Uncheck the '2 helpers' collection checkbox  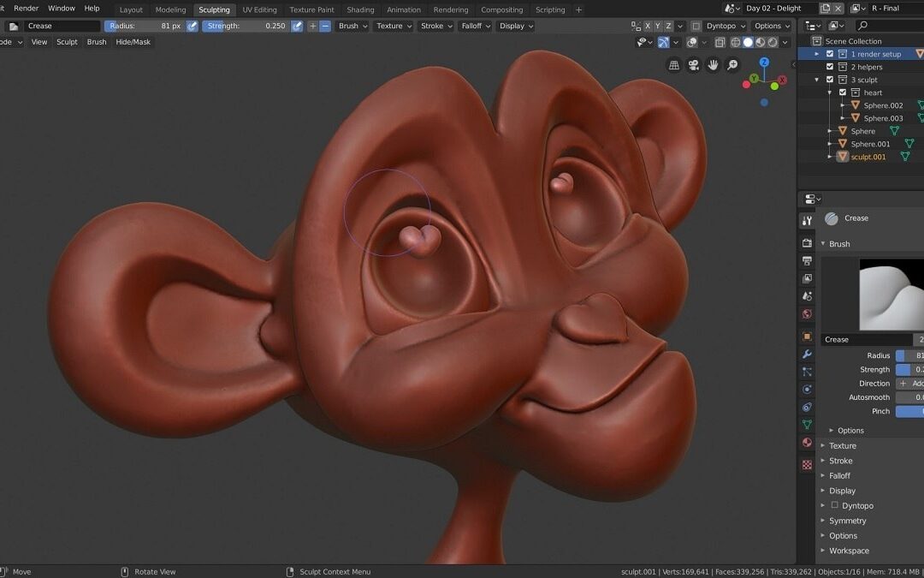tap(830, 67)
